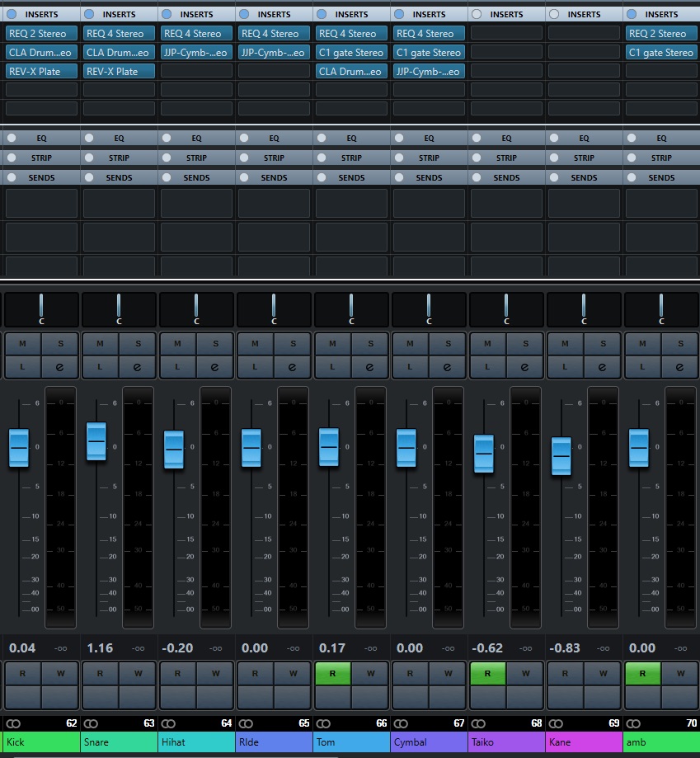The image size is (700, 758).
Task: Mute the Kick channel
Action: (x=23, y=344)
